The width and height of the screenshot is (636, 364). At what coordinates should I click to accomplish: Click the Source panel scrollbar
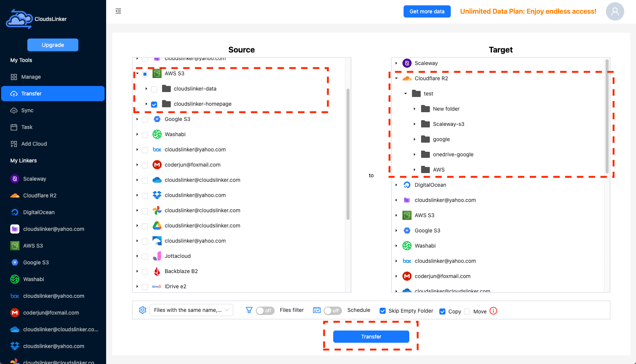(348, 154)
